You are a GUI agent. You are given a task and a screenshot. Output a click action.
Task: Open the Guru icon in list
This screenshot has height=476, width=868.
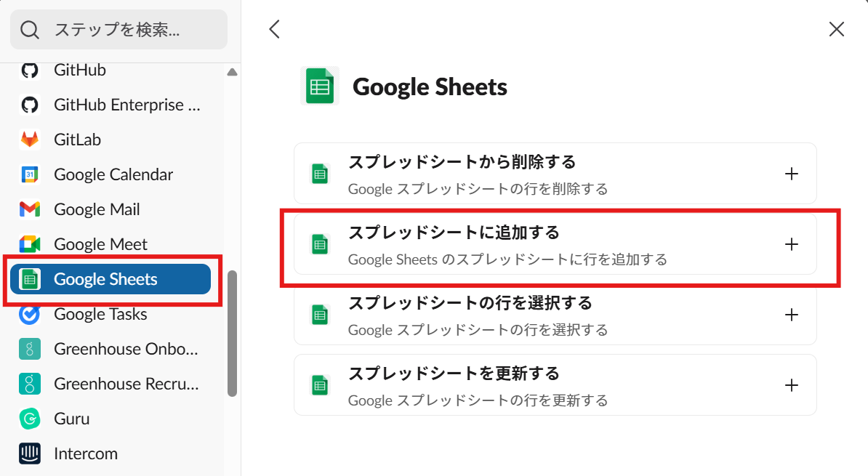(29, 419)
